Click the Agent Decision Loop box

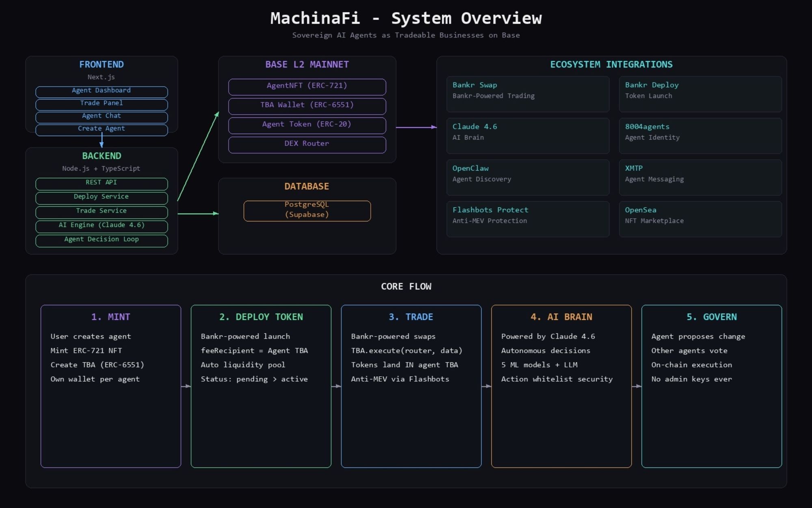(101, 240)
